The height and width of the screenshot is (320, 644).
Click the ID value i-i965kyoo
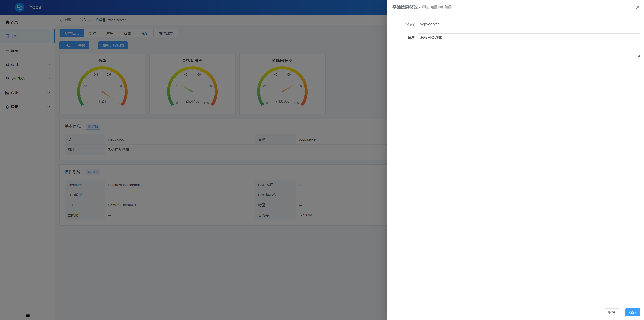(x=116, y=139)
